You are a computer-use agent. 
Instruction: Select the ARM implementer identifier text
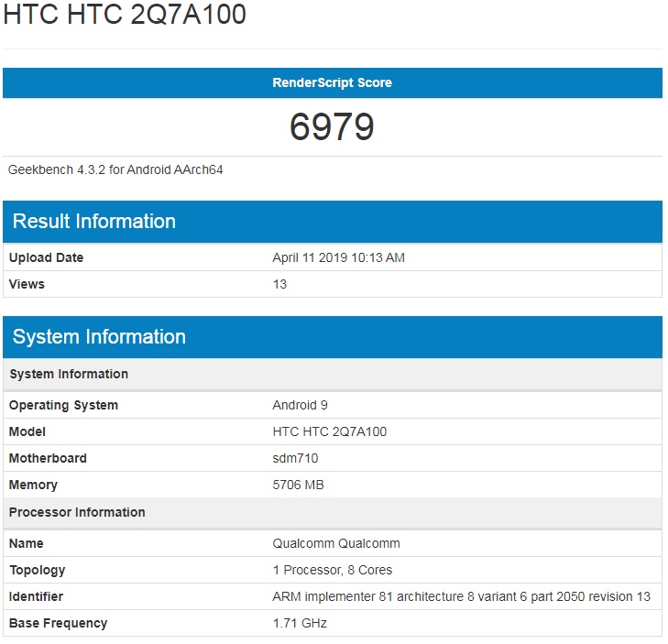pyautogui.click(x=461, y=596)
